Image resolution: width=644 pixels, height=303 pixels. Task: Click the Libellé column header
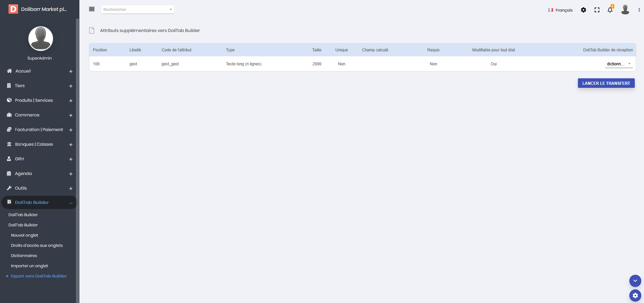pos(135,50)
